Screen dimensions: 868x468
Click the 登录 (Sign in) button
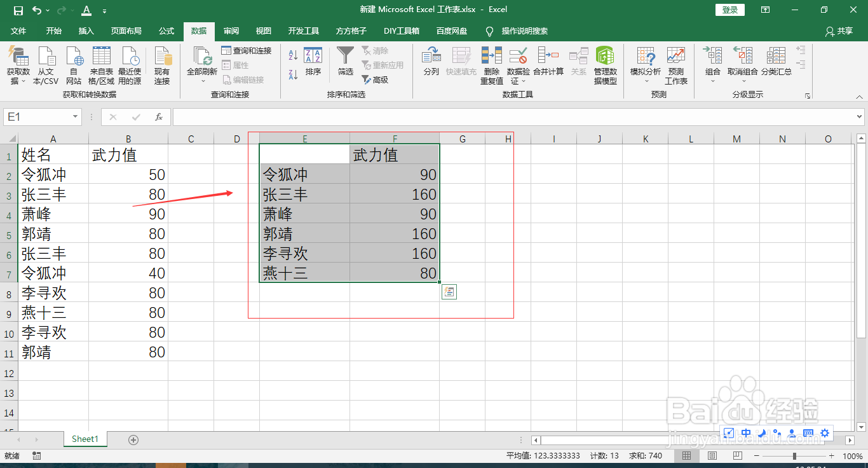(729, 10)
